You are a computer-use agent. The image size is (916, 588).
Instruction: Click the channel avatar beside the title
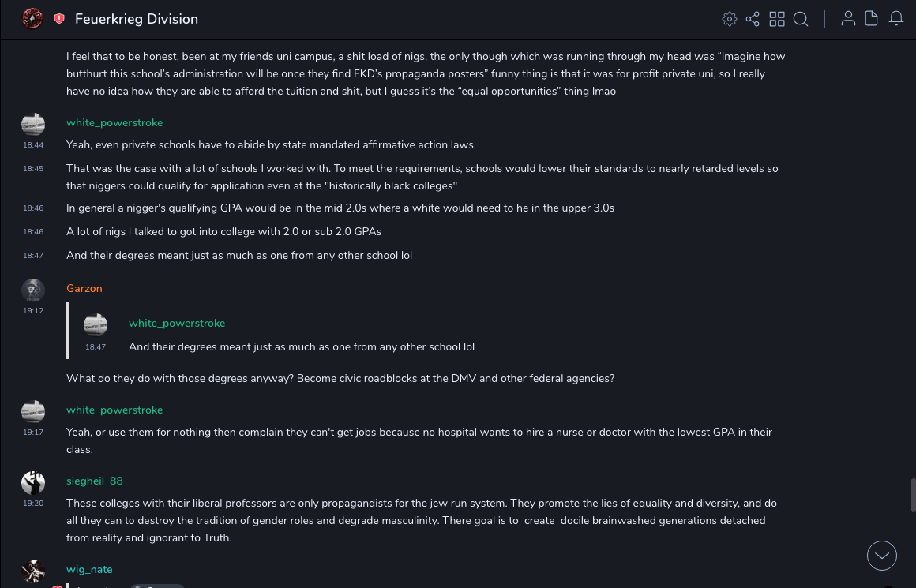32,19
